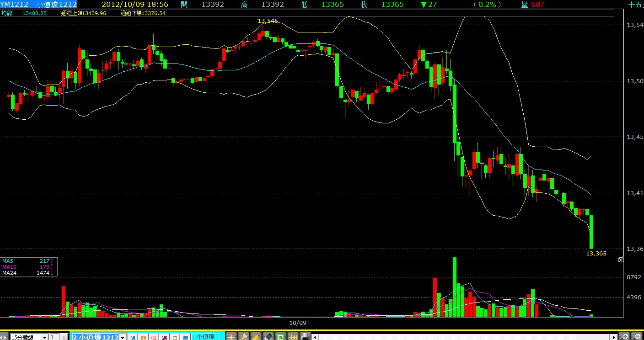
Task: Select the 自 custom category button
Action: pyautogui.click(x=175, y=337)
